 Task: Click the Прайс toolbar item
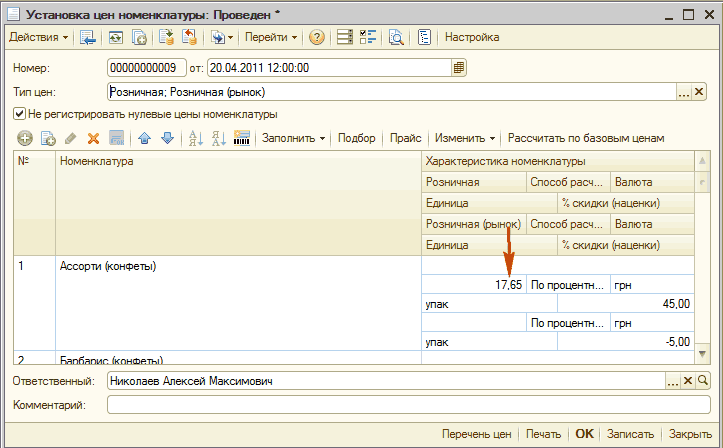coord(406,138)
